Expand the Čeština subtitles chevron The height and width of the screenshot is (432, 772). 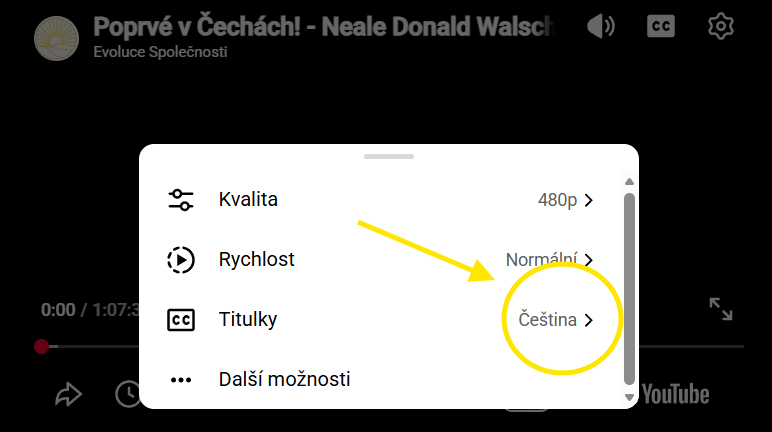click(x=588, y=320)
